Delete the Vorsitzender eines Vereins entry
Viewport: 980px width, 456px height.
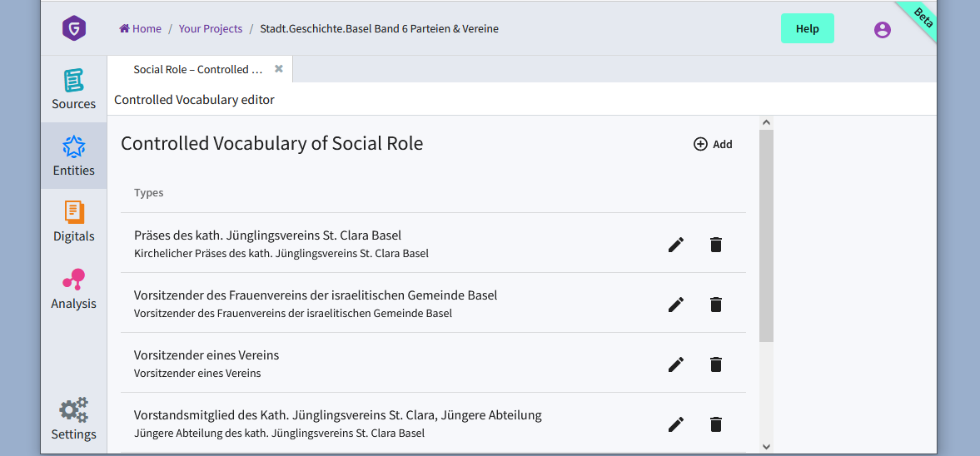click(x=715, y=364)
